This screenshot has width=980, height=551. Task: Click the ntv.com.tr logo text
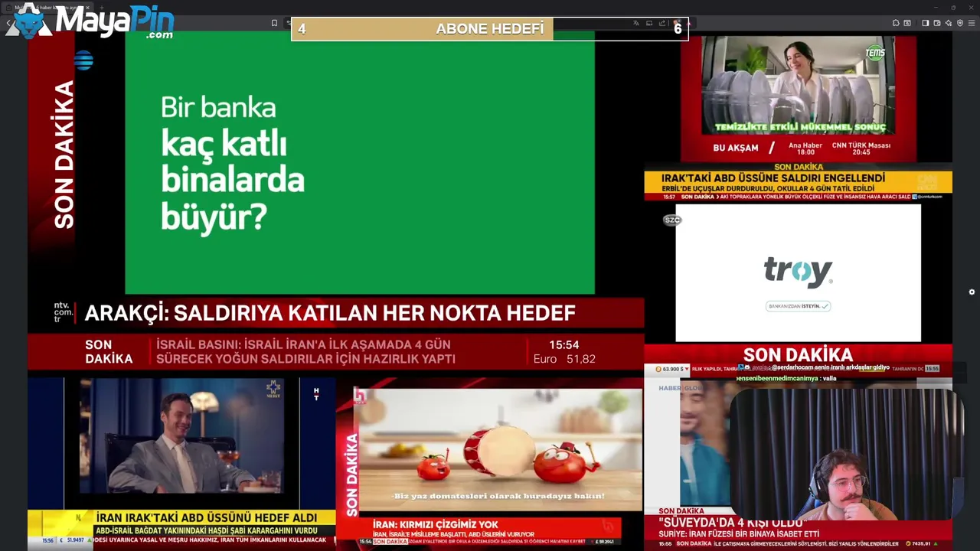point(64,312)
